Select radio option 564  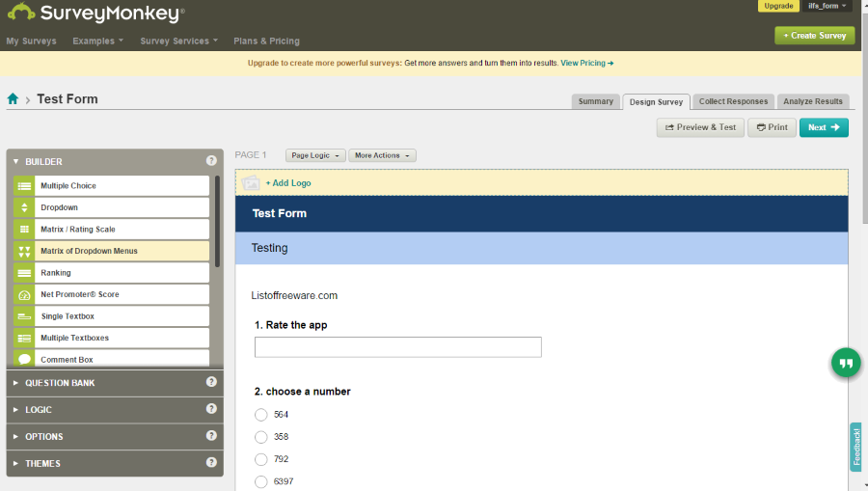point(260,415)
